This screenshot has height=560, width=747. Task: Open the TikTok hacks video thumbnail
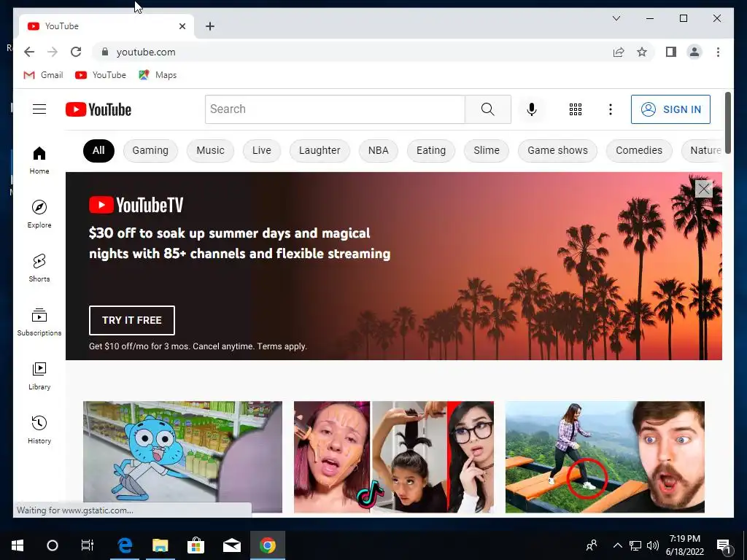coord(394,456)
